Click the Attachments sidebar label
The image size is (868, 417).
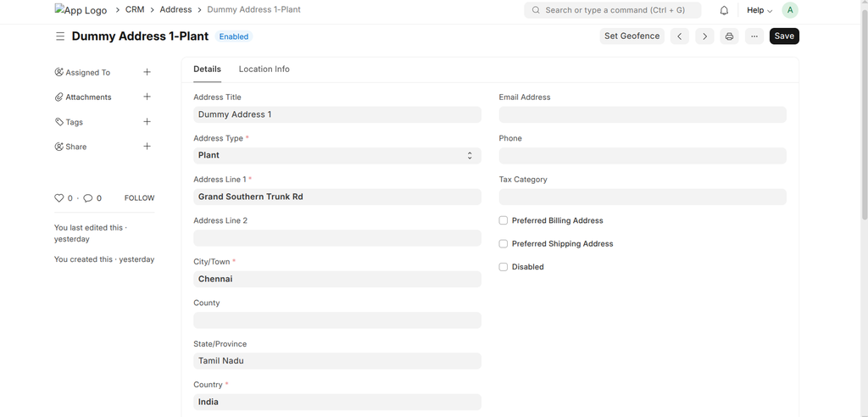(x=88, y=97)
